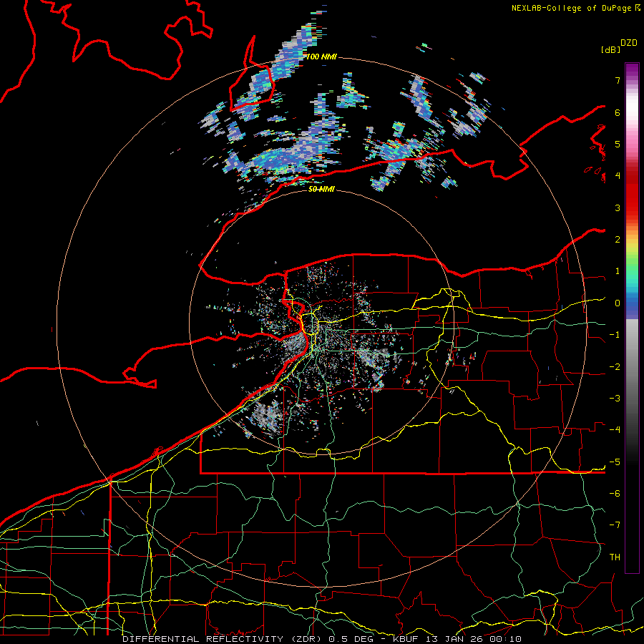The height and width of the screenshot is (644, 644).
Task: Click the white-pink 6 dB band on color scale
Action: [632, 112]
